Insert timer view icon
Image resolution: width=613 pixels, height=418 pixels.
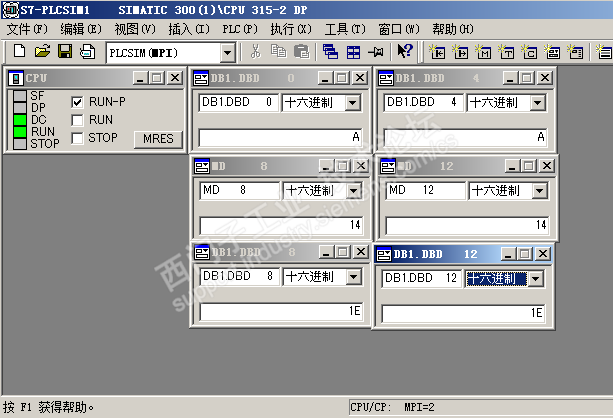[x=506, y=52]
